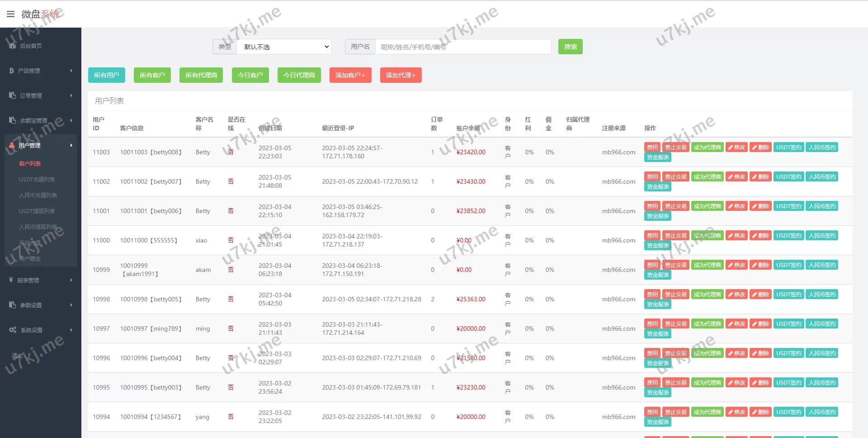Viewport: 868px width, 438px height.
Task: Focus the 用户名 search input field
Action: (x=463, y=47)
